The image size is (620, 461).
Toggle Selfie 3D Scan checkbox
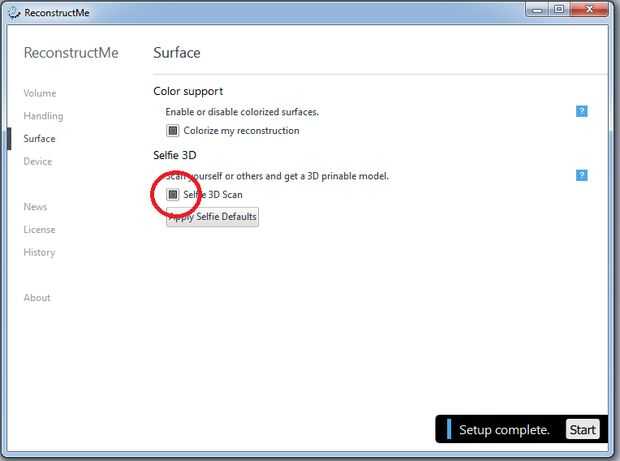click(172, 195)
